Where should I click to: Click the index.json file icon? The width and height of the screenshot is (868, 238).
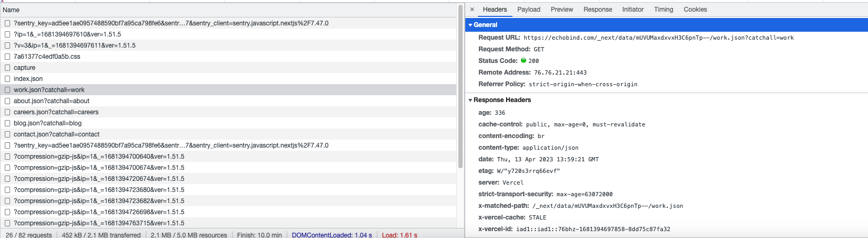pos(7,79)
